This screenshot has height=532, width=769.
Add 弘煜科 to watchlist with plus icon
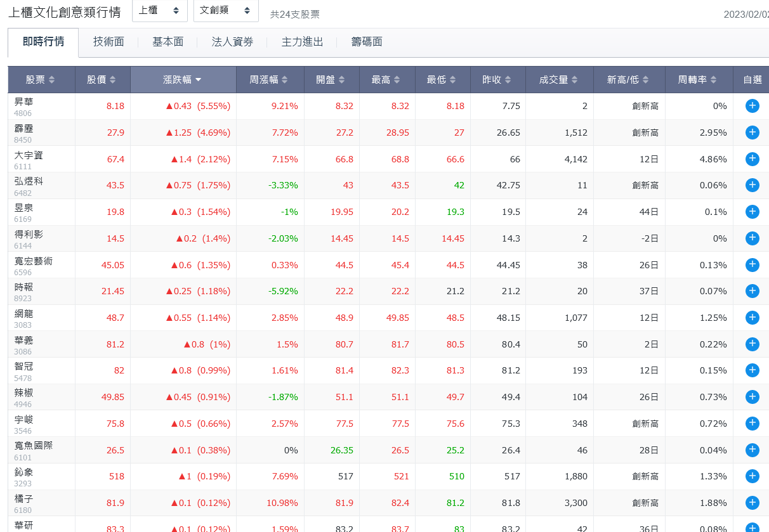click(x=752, y=185)
